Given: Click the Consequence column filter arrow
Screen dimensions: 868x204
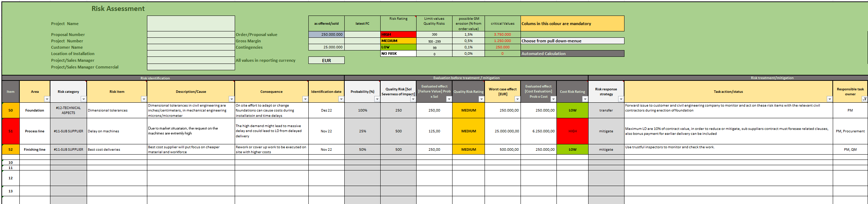Looking at the screenshot, I should click(305, 99).
